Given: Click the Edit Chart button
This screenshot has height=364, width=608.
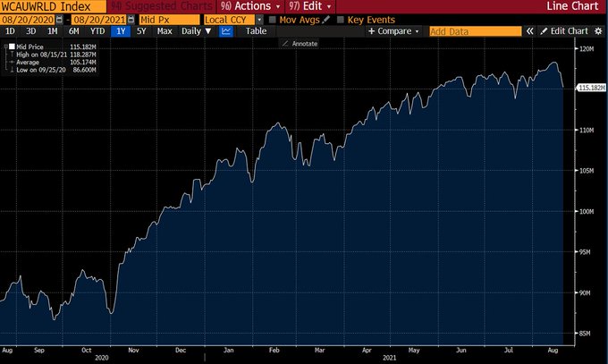Looking at the screenshot, I should 564,31.
